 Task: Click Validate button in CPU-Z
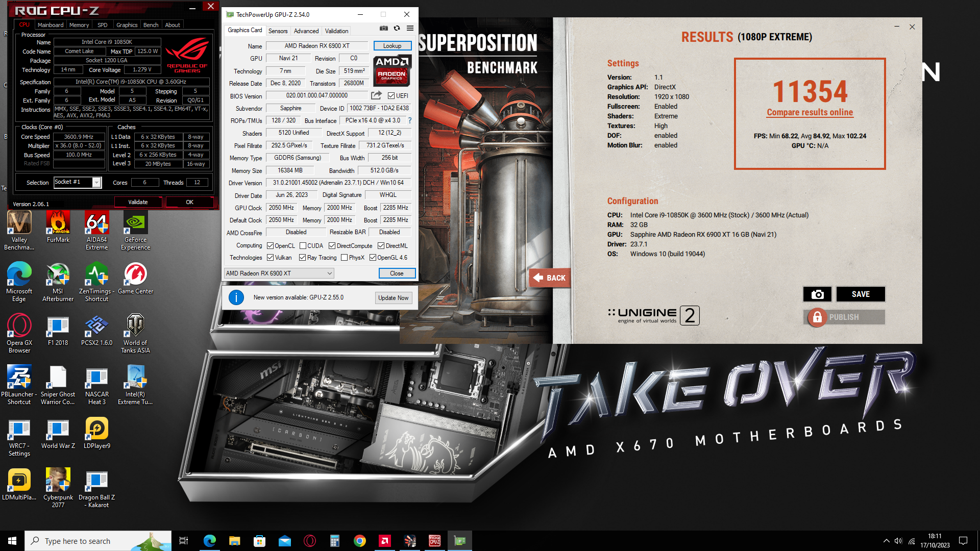[x=138, y=202]
